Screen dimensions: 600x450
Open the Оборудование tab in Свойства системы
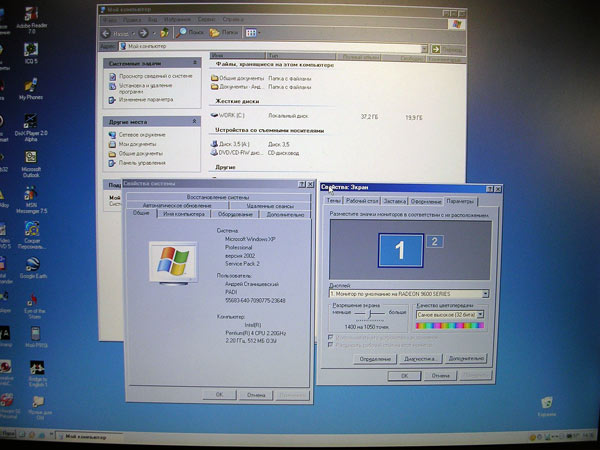[235, 214]
